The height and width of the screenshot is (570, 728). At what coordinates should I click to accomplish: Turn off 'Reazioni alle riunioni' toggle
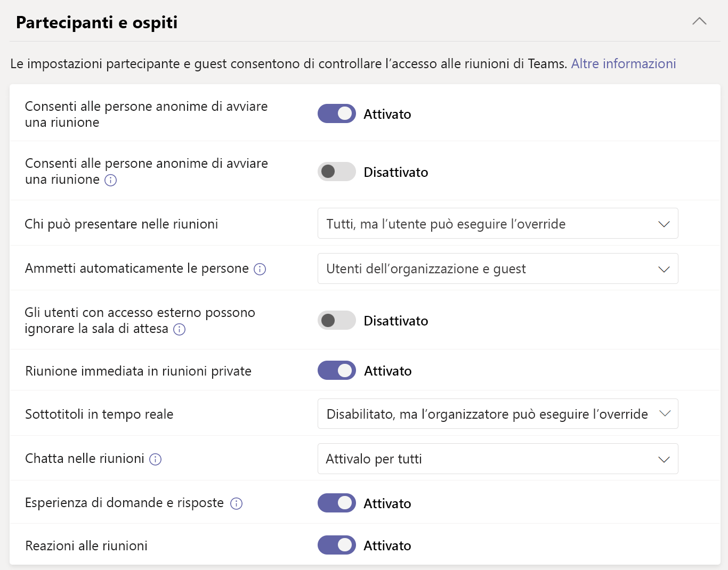click(337, 545)
